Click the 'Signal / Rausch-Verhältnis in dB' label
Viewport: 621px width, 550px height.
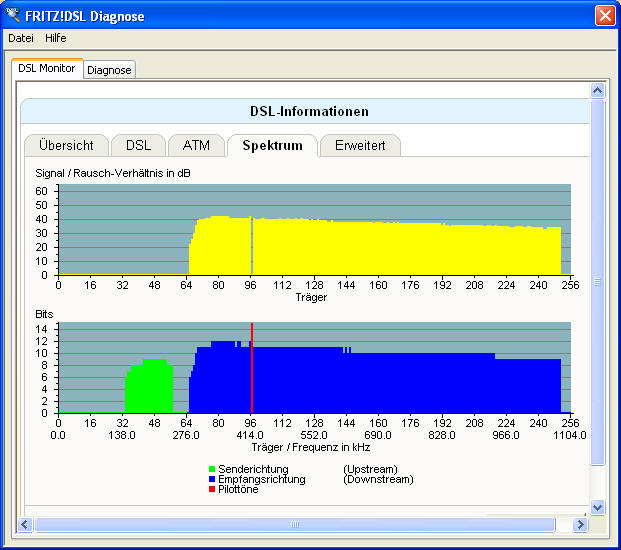(113, 173)
